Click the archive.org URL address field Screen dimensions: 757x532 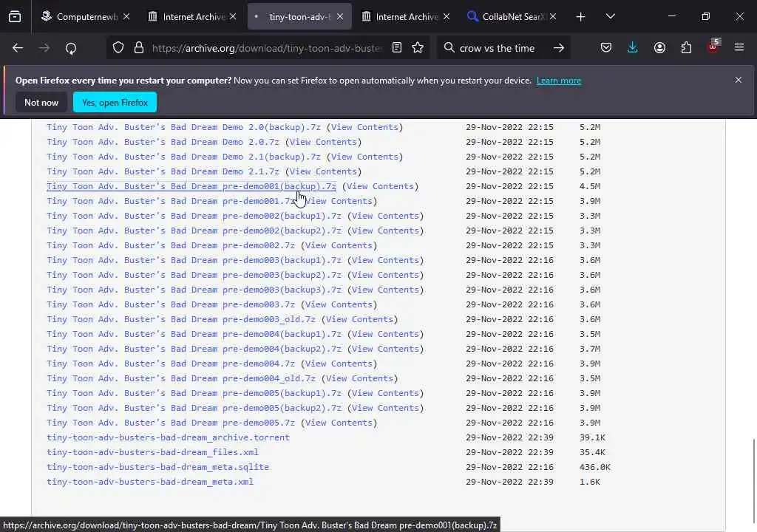[267, 48]
